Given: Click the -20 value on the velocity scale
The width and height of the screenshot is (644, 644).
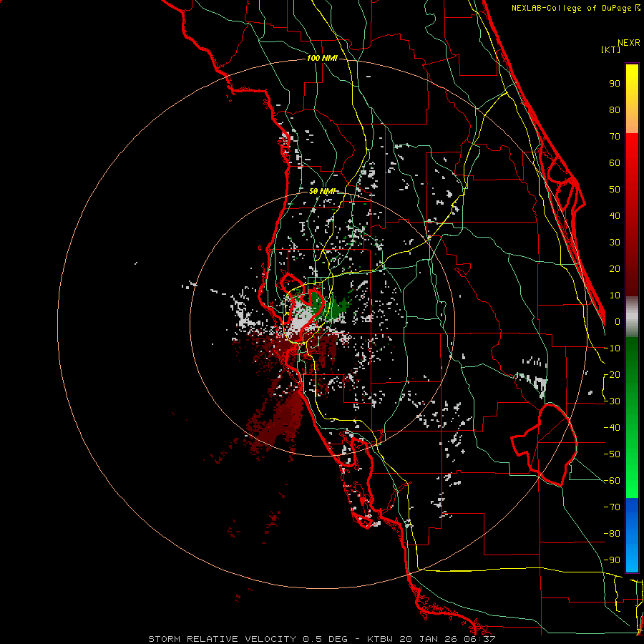Looking at the screenshot, I should click(612, 374).
